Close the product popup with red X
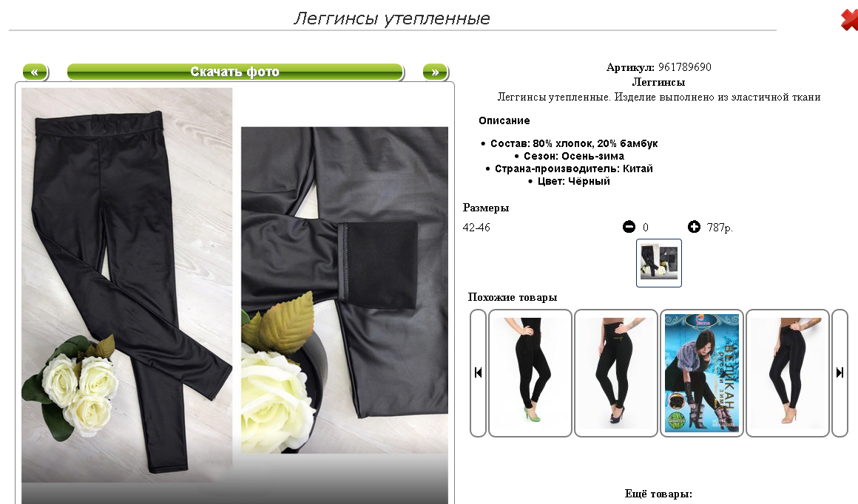 849,20
